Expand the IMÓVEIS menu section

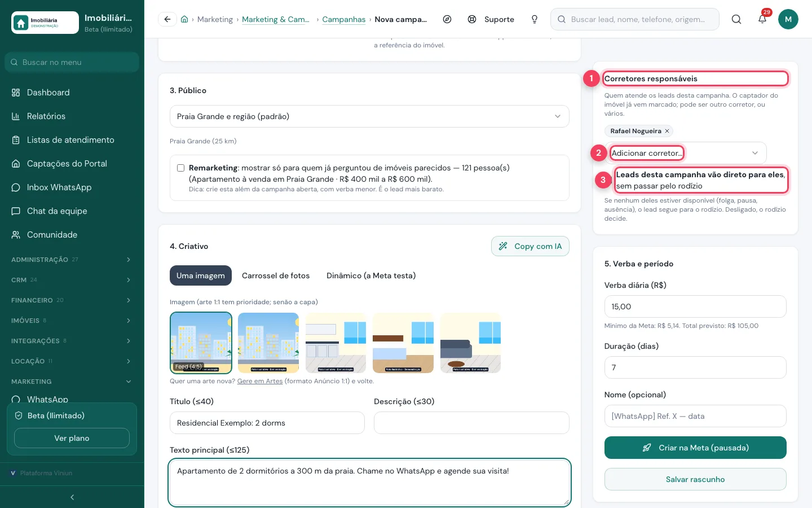click(72, 321)
